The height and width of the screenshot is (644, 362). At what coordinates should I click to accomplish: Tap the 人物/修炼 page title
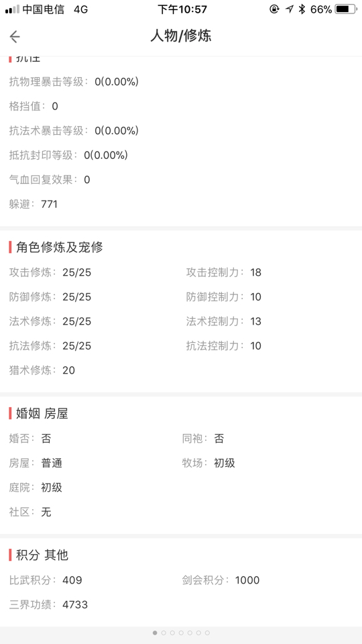click(x=181, y=36)
